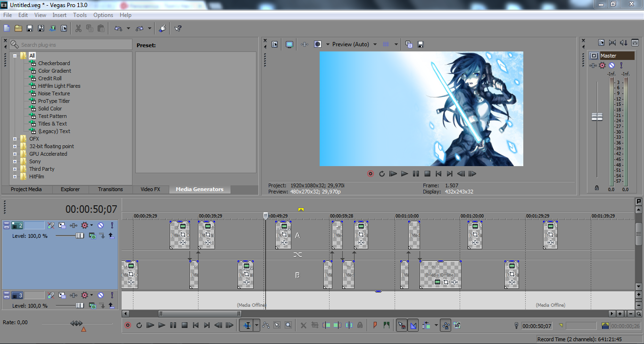
Task: Toggle Enable Snapping in timeline toolbar
Action: click(401, 325)
